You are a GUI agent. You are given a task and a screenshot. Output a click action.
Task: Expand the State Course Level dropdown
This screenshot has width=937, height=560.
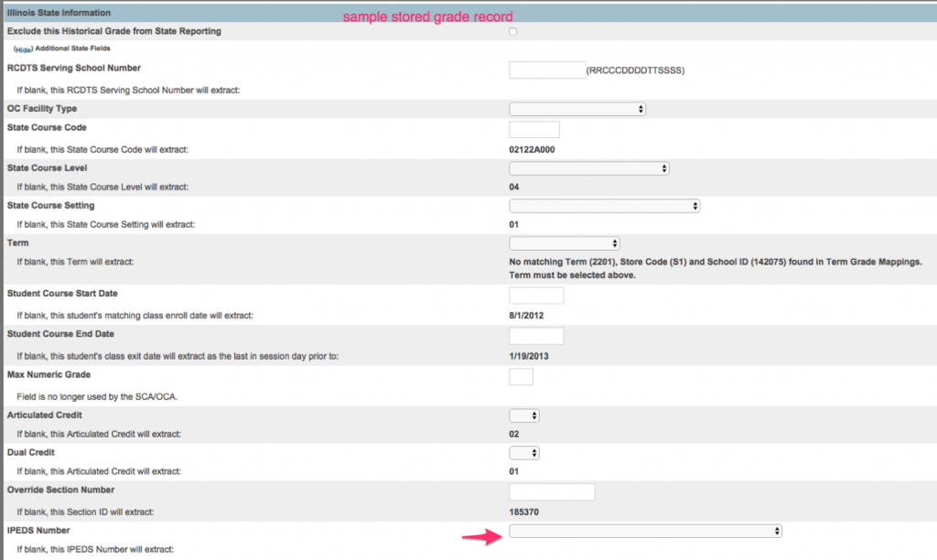click(x=588, y=168)
